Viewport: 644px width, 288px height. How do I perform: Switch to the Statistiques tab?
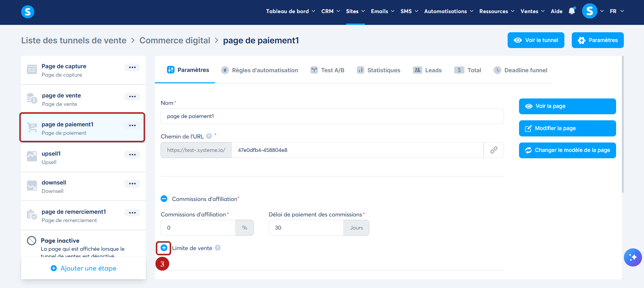click(378, 70)
